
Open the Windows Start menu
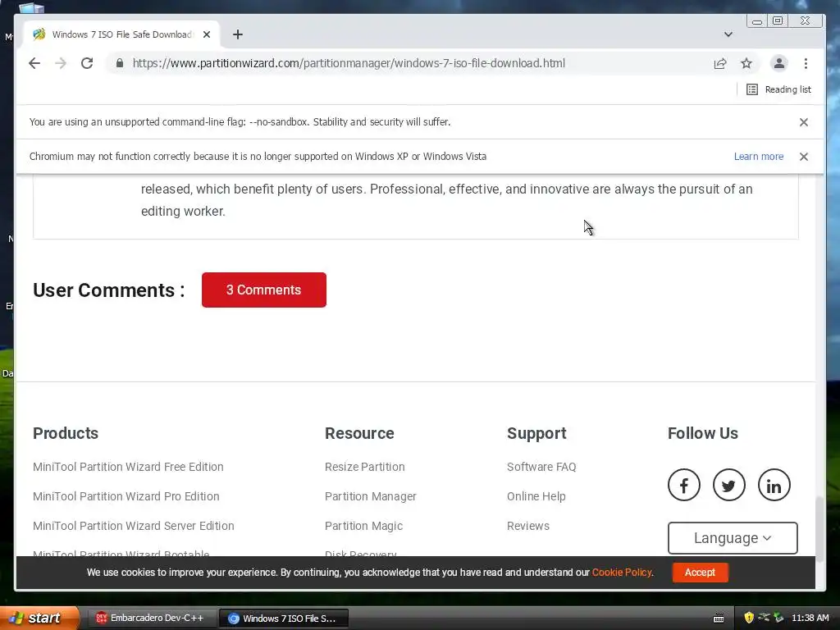click(x=39, y=618)
